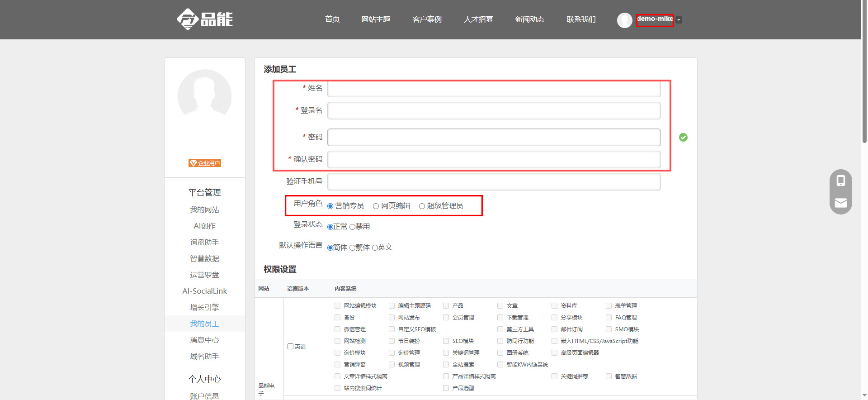868x400 pixels.
Task: Select the 网页编辑 user role
Action: pos(376,206)
